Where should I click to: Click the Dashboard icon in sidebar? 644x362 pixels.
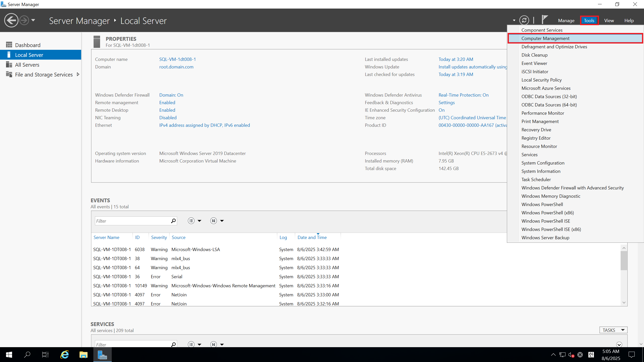point(9,45)
